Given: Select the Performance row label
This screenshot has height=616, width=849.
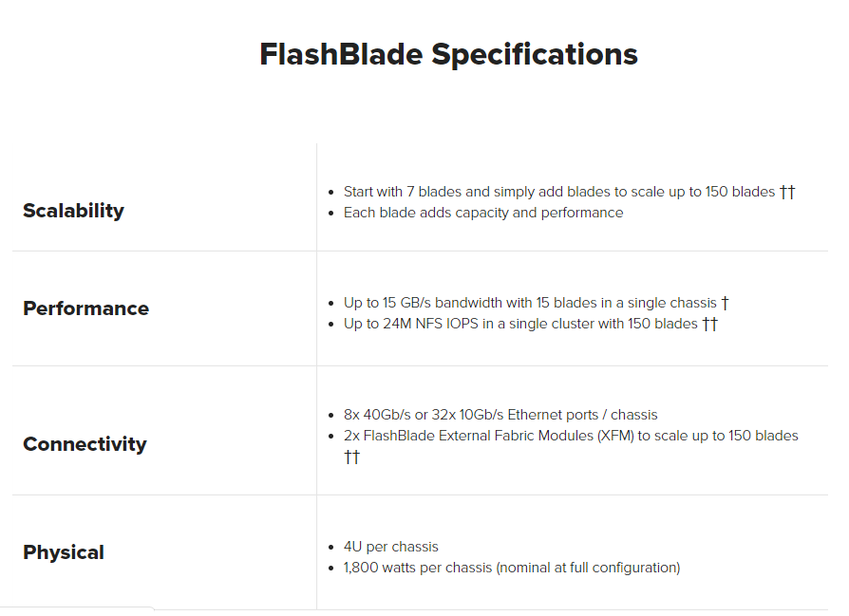Looking at the screenshot, I should coord(85,308).
